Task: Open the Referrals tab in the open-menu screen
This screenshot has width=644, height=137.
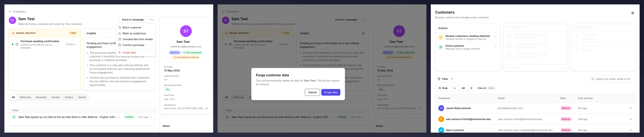Action: [x=26, y=97]
